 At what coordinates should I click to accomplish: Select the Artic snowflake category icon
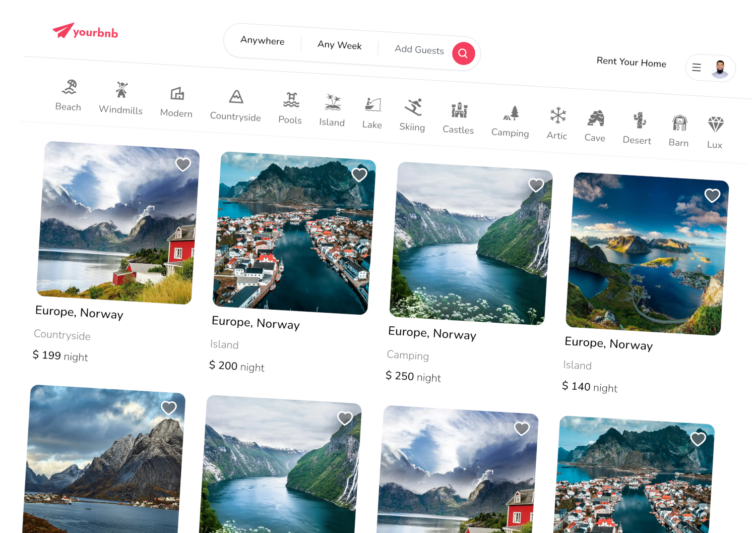tap(558, 115)
